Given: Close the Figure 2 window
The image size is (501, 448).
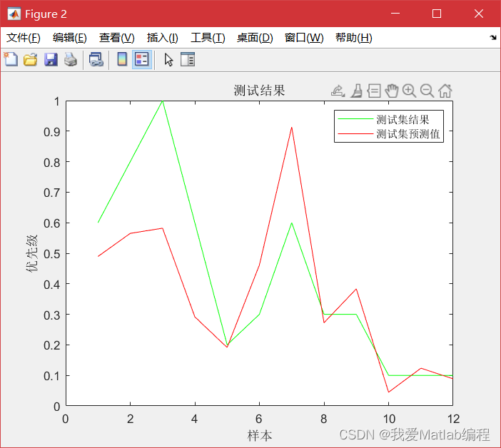Looking at the screenshot, I should [x=479, y=14].
